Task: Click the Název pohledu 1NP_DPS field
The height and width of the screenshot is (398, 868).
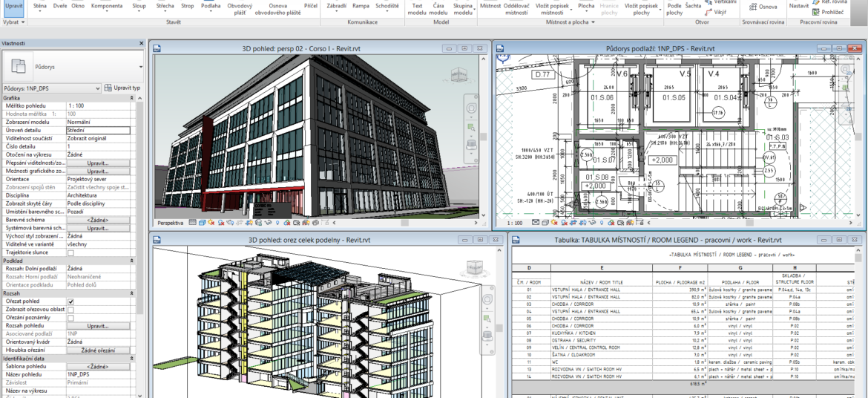Action: point(98,375)
